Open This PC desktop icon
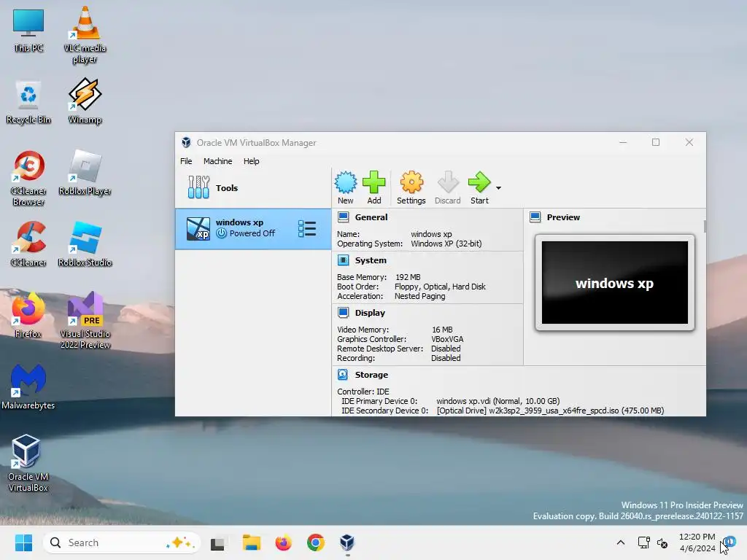The image size is (747, 560). point(28,31)
